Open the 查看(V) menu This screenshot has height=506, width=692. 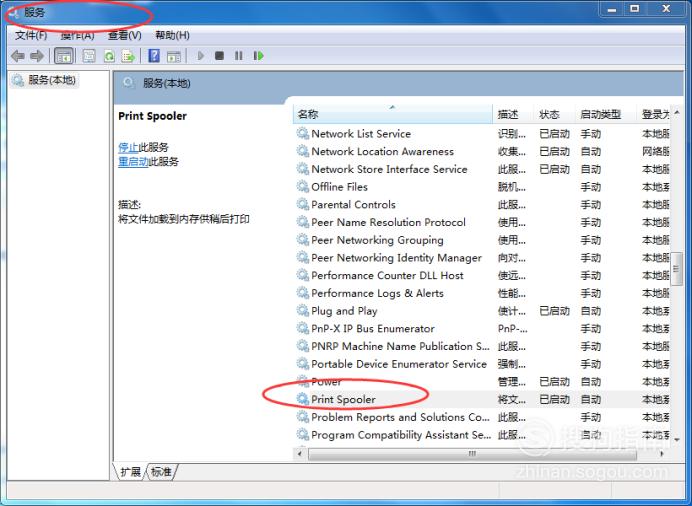(x=125, y=35)
